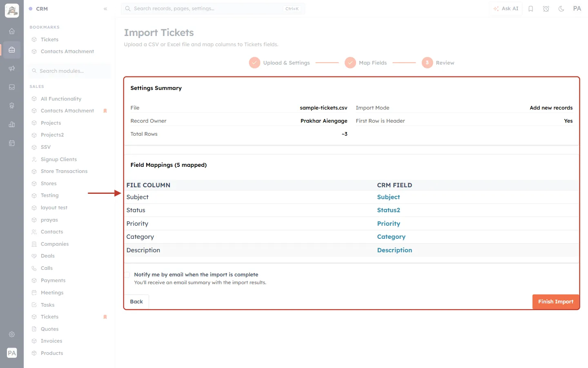Open Signup Clients module
588x368 pixels.
[x=59, y=159]
